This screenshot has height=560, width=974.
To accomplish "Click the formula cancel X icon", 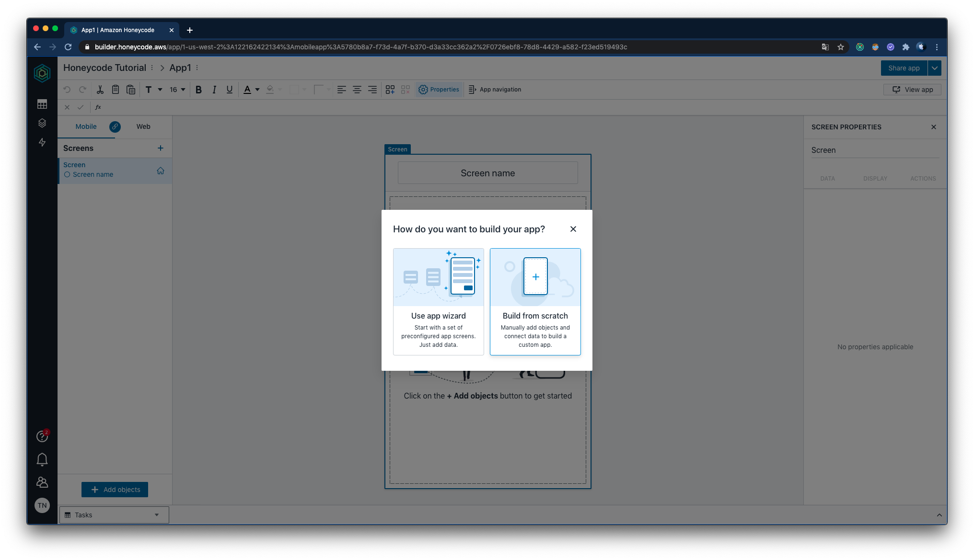I will click(67, 107).
